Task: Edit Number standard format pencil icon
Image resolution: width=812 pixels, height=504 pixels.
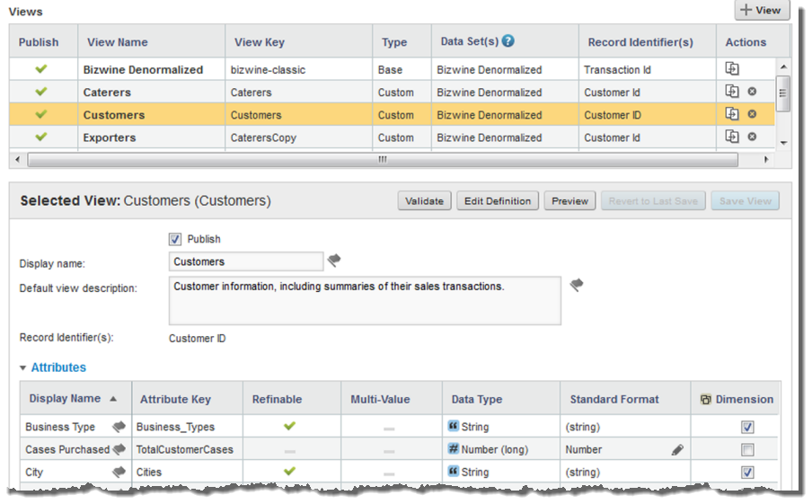Action: [x=677, y=449]
